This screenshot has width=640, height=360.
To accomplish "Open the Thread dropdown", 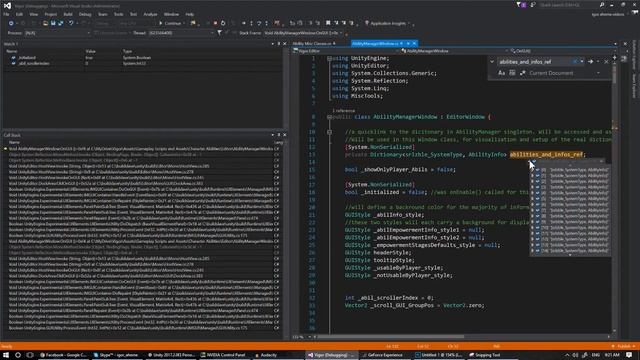I will pos(181,33).
